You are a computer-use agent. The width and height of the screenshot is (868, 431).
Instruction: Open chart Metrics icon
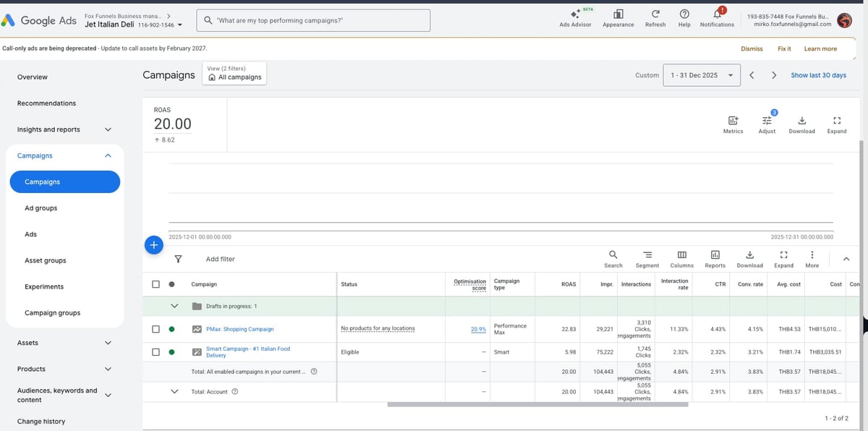click(733, 120)
